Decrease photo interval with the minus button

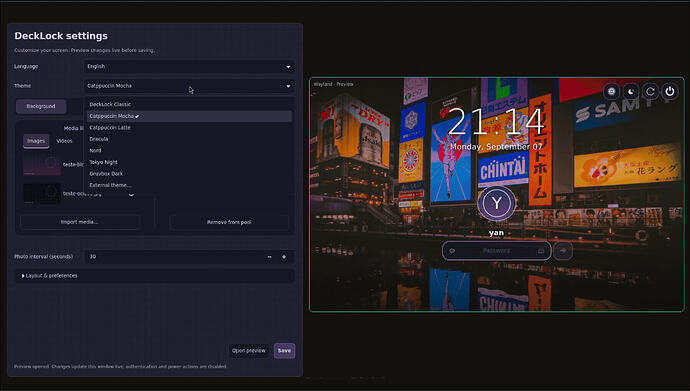269,256
